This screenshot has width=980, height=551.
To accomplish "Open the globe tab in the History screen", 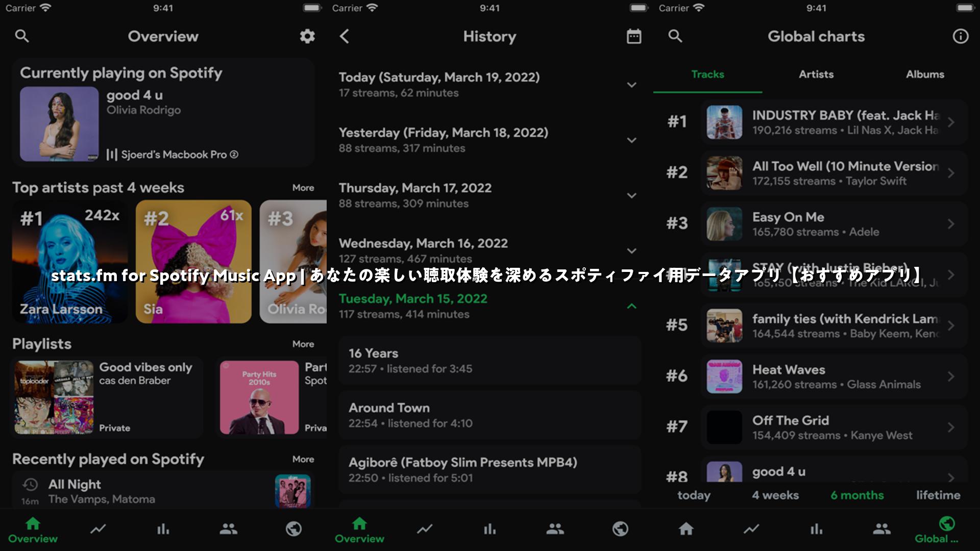I will (621, 529).
